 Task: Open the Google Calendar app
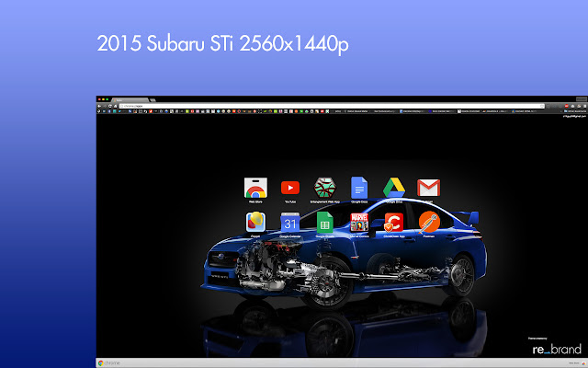point(290,223)
